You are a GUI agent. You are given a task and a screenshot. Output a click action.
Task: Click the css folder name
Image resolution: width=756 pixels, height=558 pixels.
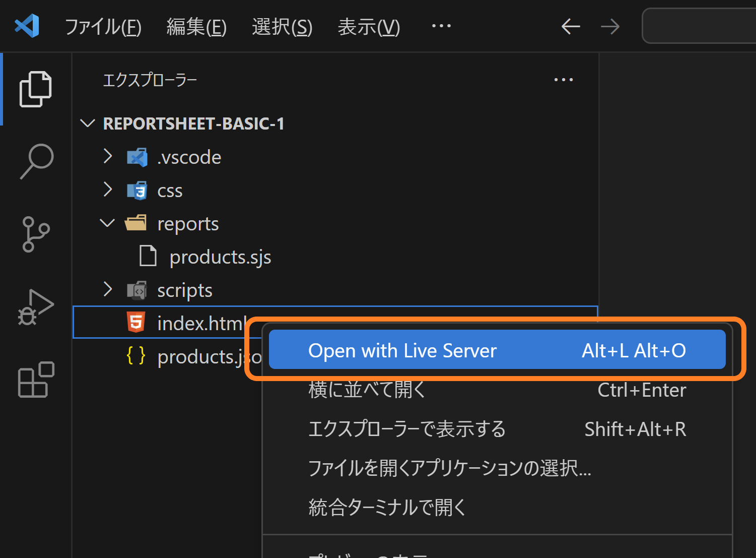pos(170,191)
